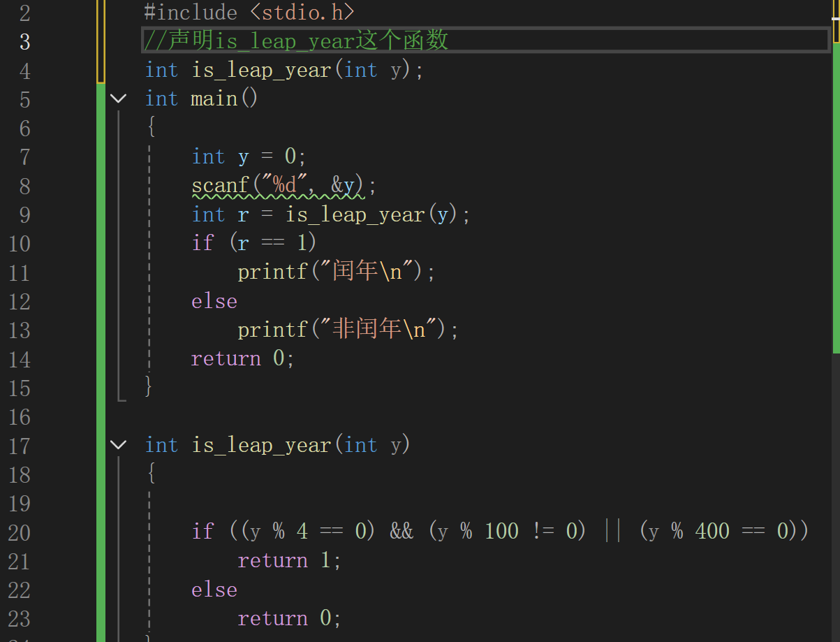Click 'int main()' on line 5

(202, 99)
